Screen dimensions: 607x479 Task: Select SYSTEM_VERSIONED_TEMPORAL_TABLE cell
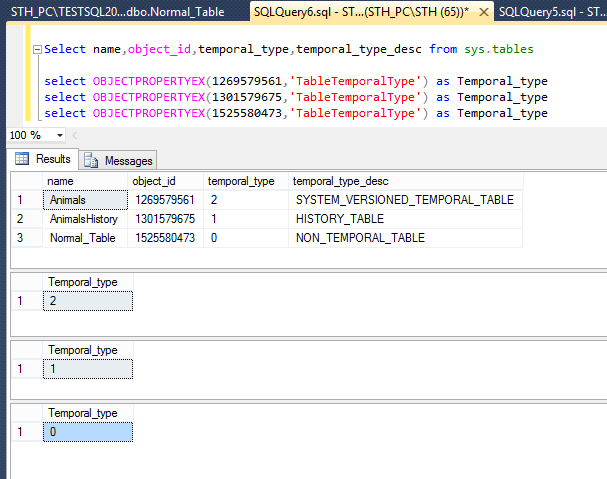(406, 200)
